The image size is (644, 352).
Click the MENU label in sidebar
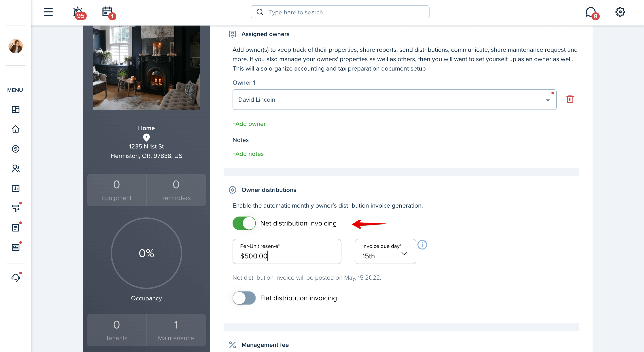tap(15, 90)
